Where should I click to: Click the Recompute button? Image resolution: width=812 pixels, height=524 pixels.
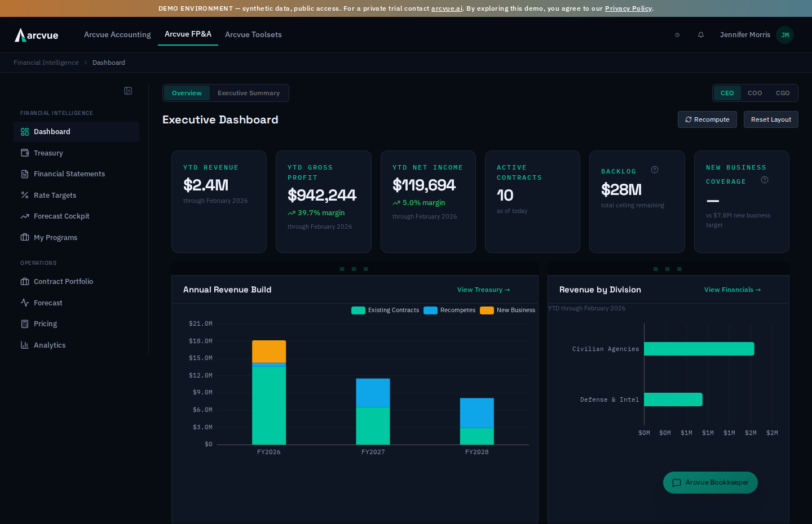707,119
